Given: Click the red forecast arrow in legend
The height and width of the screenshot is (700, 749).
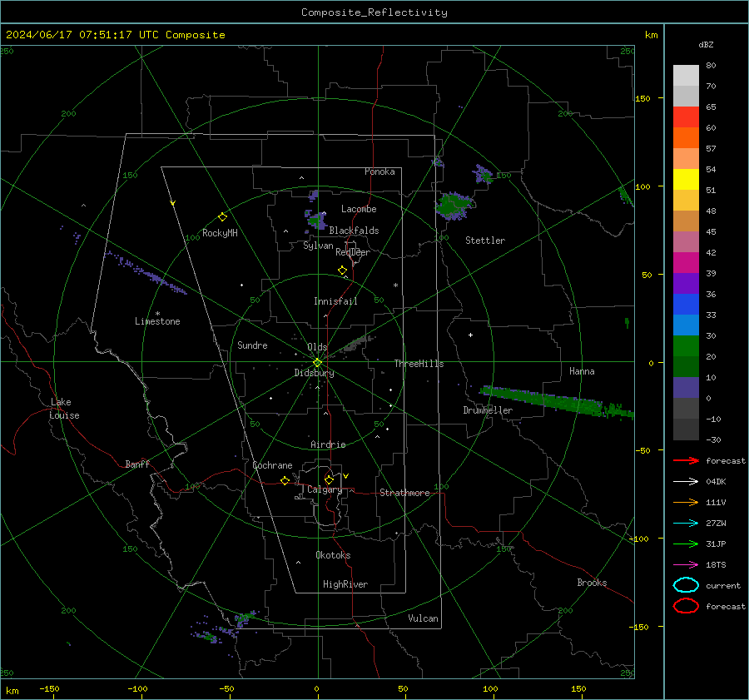Looking at the screenshot, I should (686, 460).
